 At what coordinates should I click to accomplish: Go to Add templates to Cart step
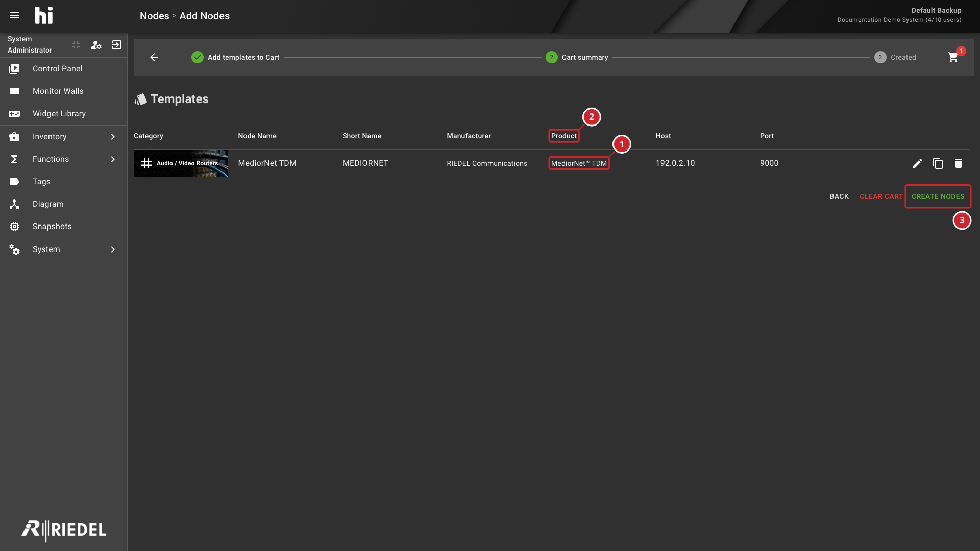235,57
